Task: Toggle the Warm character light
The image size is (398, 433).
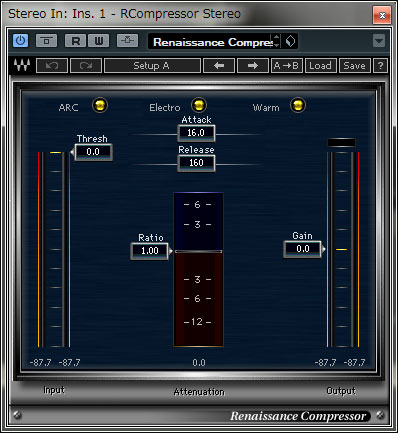Action: pos(298,105)
